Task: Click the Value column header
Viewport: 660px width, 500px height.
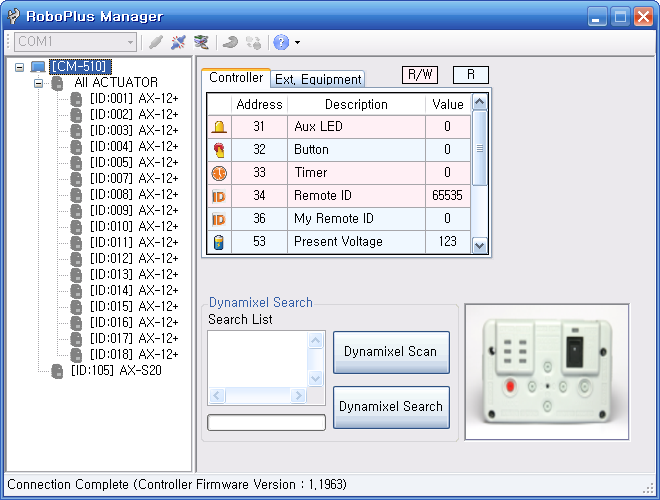Action: tap(447, 104)
